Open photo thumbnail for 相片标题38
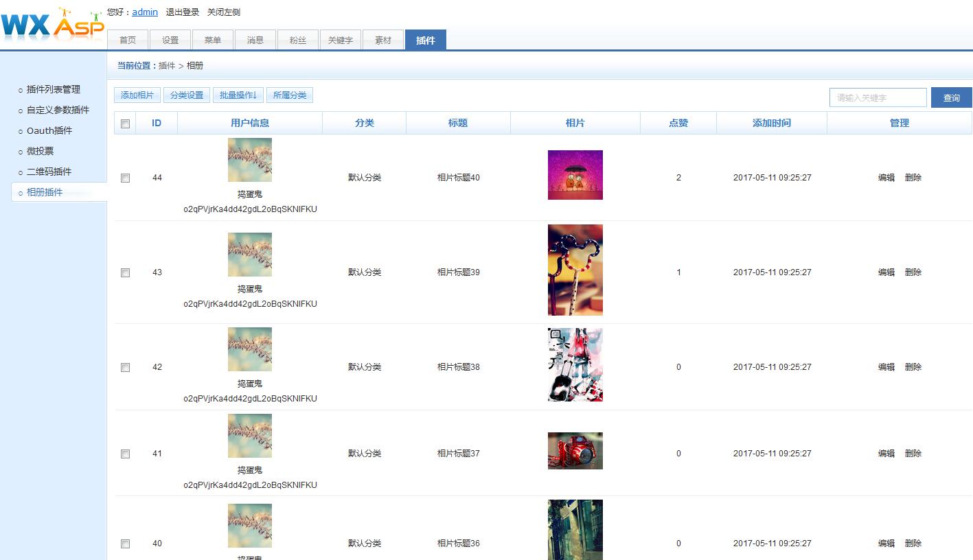Image resolution: width=973 pixels, height=560 pixels. click(575, 364)
